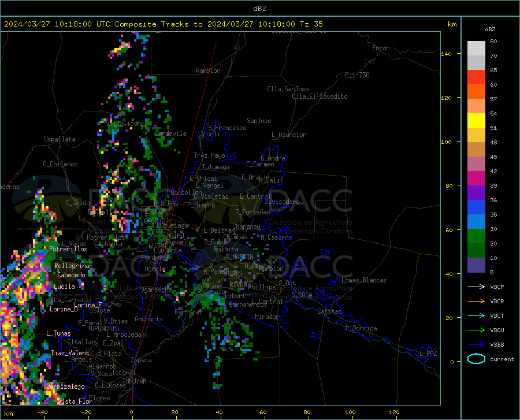Click the cyan VBCT arrow legend icon
The height and width of the screenshot is (420, 520).
pyautogui.click(x=476, y=315)
